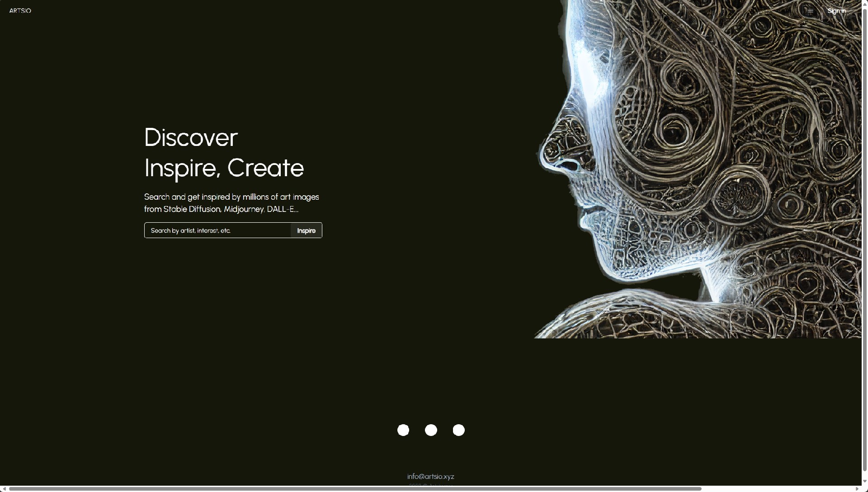Open the info@artsio.xyz email link
868x492 pixels.
(x=430, y=476)
